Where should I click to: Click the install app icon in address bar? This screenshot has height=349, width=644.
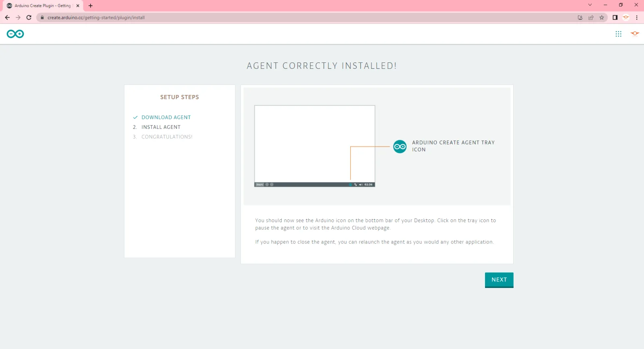pos(580,17)
